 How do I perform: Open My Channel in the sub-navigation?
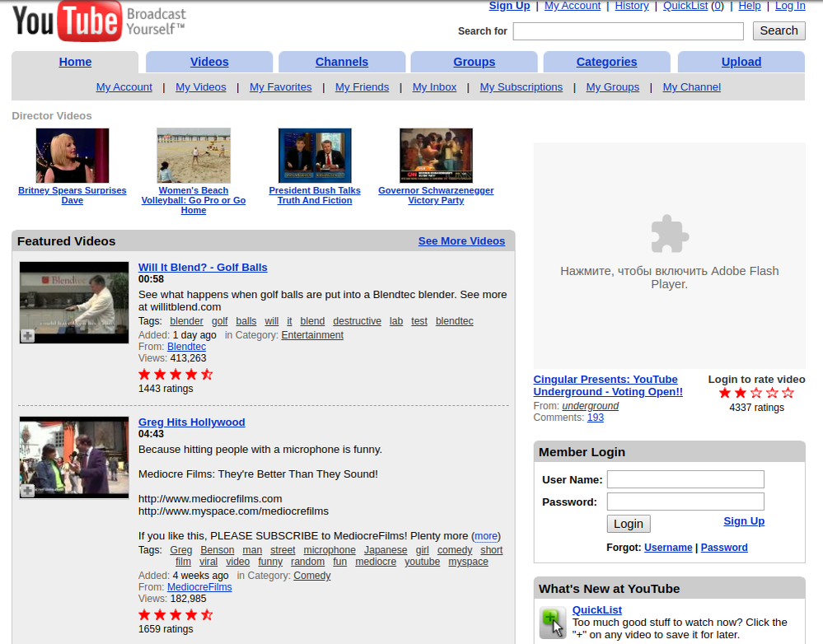coord(692,87)
